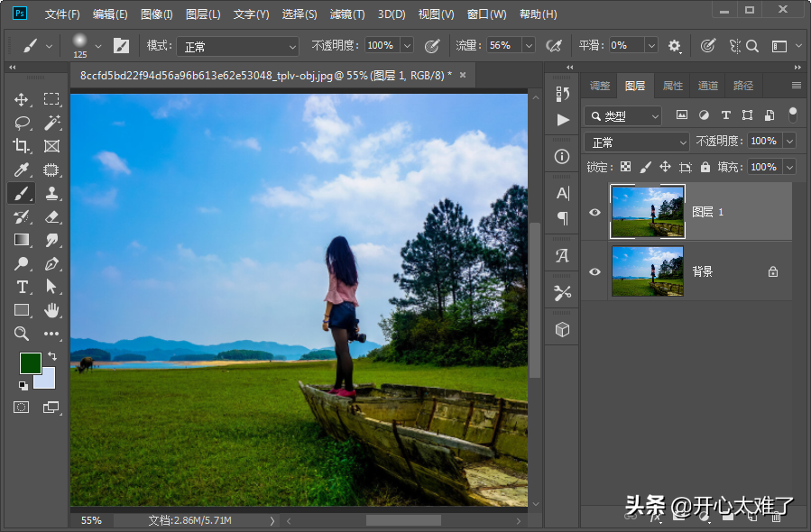Swap foreground and background colors
Viewport: 811px width, 532px height.
coord(52,355)
